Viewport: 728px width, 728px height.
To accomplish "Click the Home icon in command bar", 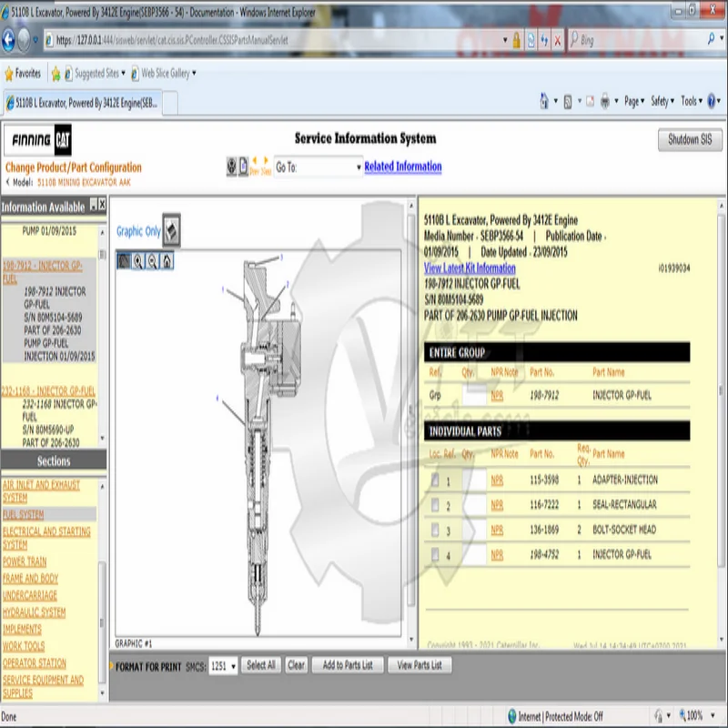I will click(544, 101).
